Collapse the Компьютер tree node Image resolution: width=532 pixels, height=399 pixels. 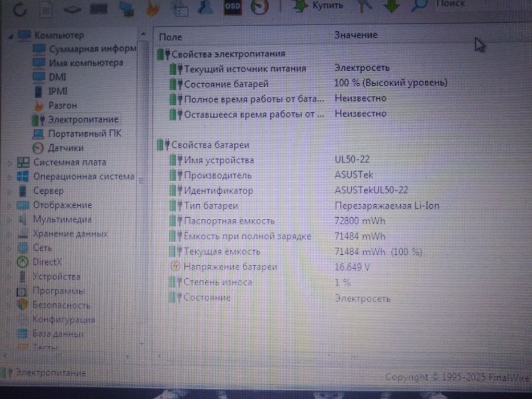(x=10, y=35)
